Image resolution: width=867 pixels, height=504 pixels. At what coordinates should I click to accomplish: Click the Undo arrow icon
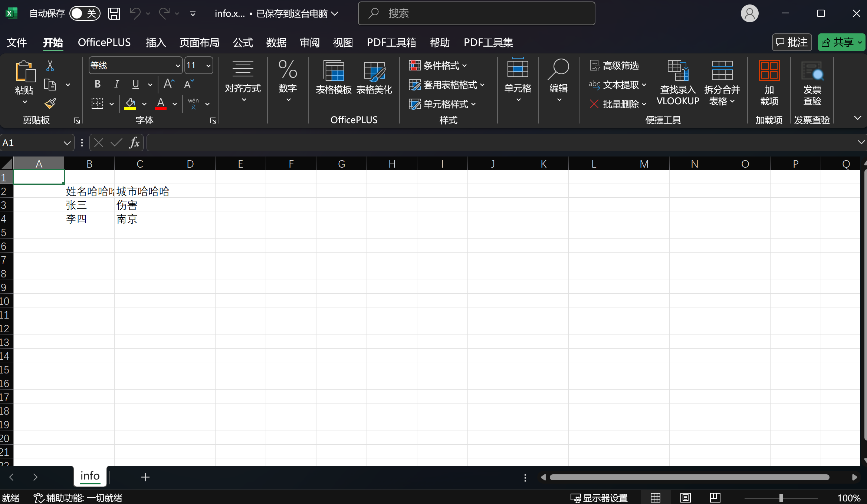coord(135,14)
